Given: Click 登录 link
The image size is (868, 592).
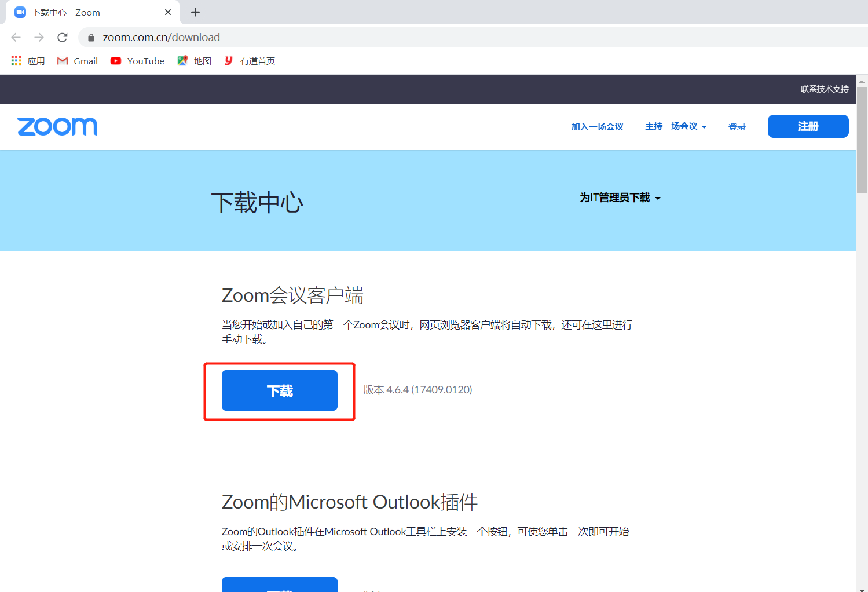Looking at the screenshot, I should 737,126.
